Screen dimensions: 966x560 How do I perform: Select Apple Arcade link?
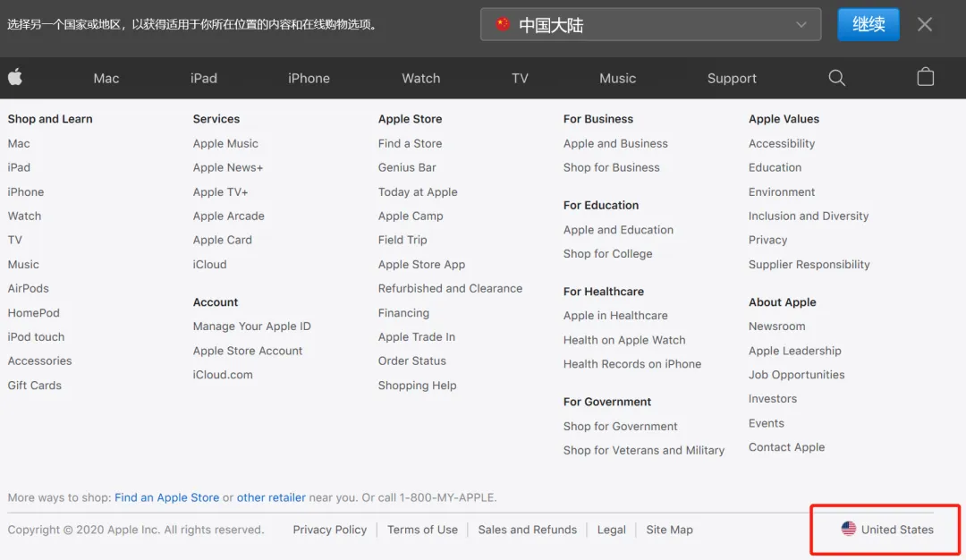pos(229,216)
